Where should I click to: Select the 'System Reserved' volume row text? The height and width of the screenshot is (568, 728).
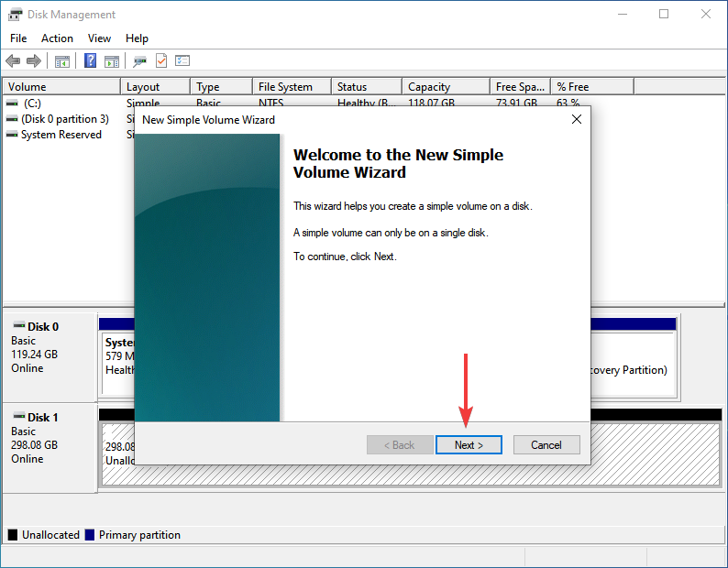[61, 135]
